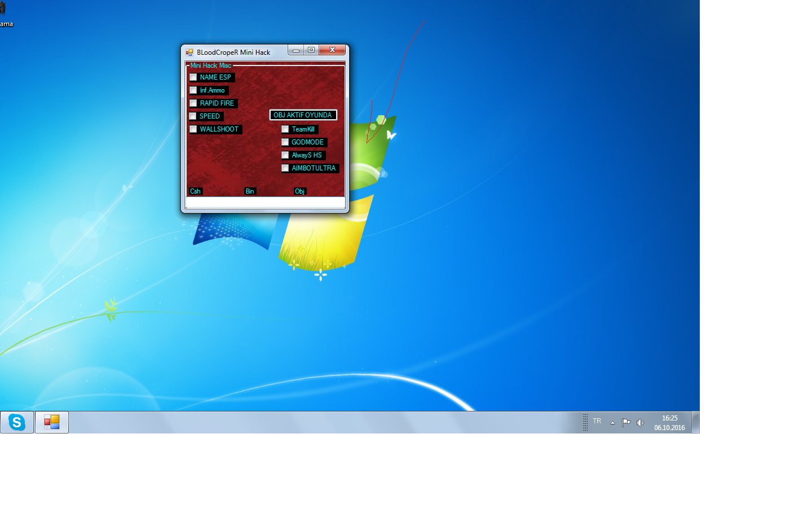Click the OBJ AKTIF OYUNDA button

[x=303, y=115]
